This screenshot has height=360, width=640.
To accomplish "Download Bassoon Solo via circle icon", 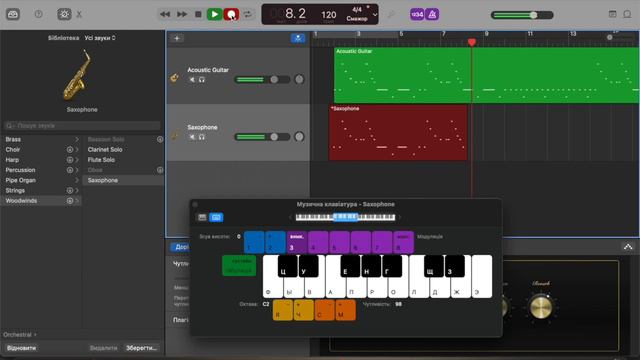I will pos(160,139).
